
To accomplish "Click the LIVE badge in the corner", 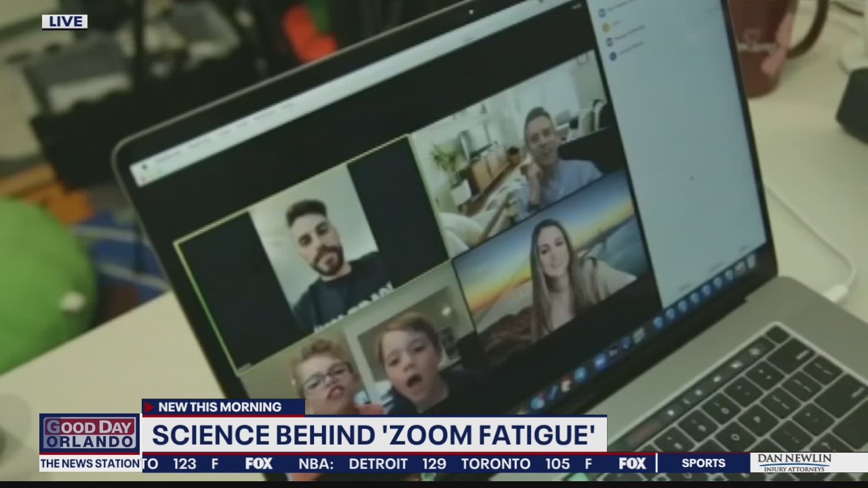I will tap(64, 22).
